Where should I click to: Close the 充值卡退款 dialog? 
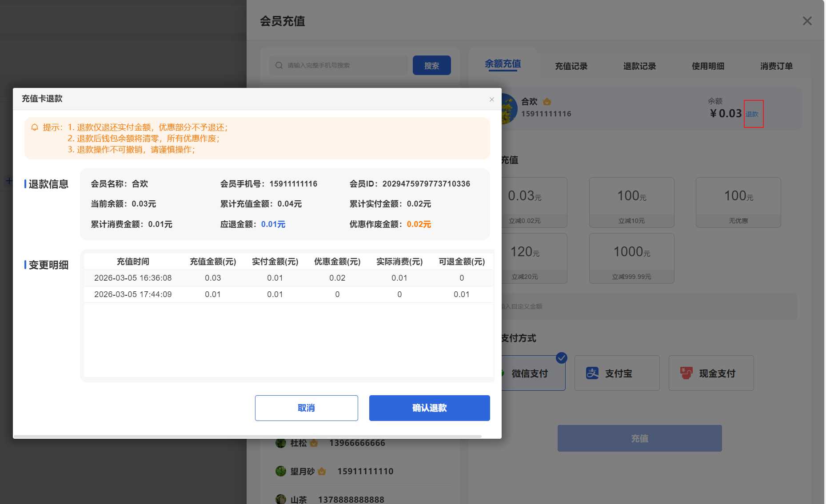pos(492,99)
